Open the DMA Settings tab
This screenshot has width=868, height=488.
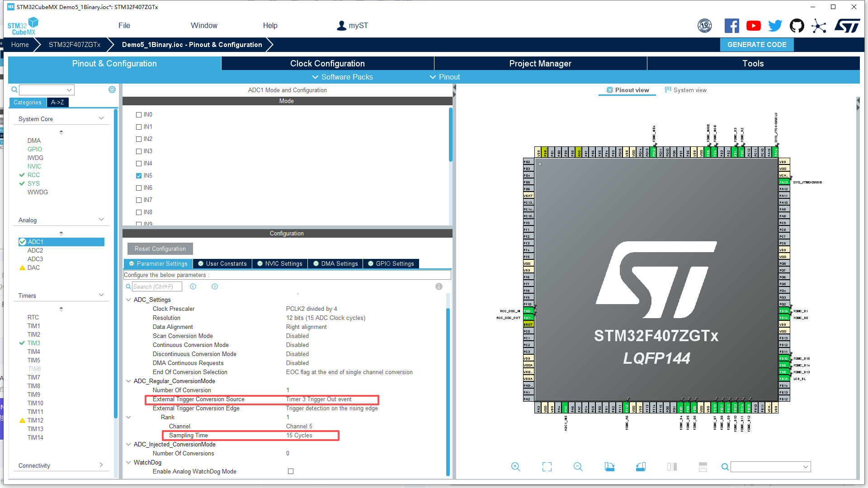(335, 263)
